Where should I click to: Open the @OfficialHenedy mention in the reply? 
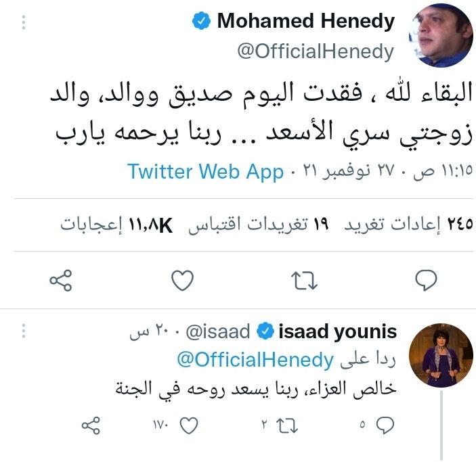coord(255,359)
